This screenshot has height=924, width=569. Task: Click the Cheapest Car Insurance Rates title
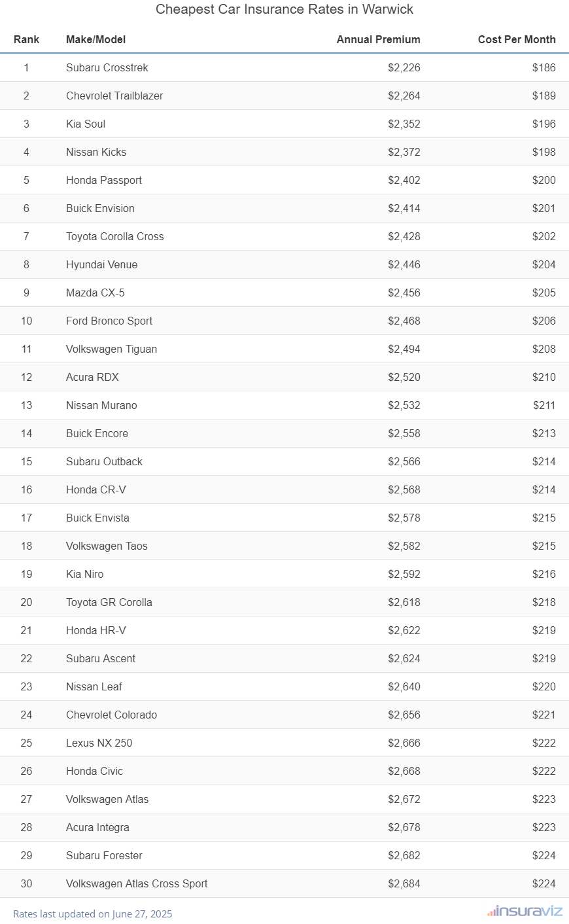click(284, 9)
